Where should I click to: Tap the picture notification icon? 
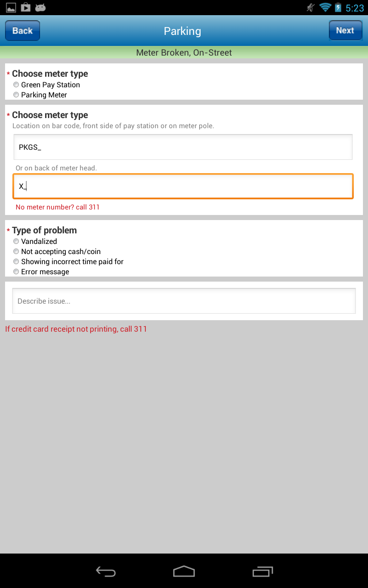11,7
